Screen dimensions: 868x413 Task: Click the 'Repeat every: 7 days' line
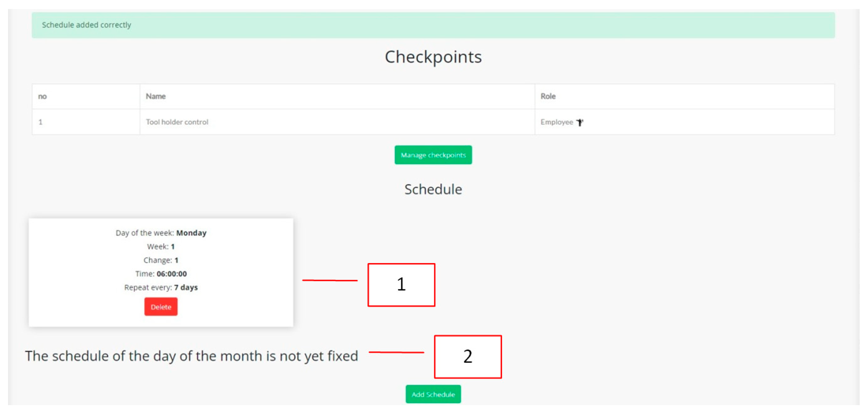(161, 287)
